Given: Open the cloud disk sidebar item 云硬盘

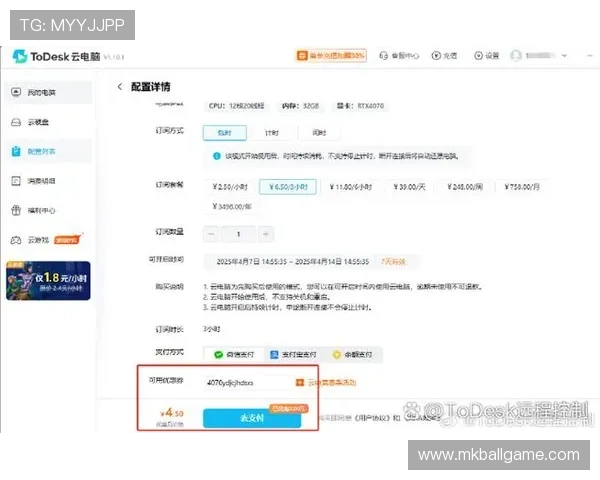Looking at the screenshot, I should click(49, 122).
